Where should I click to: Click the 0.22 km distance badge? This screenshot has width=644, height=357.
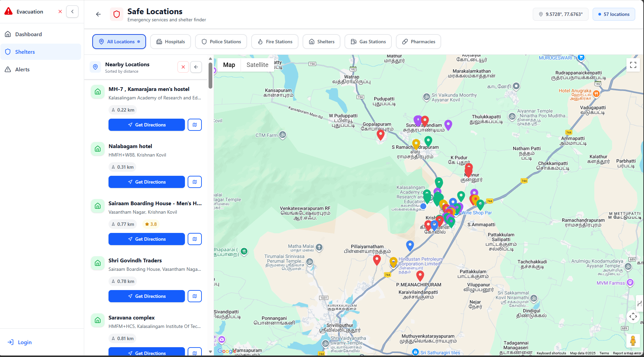tap(123, 110)
